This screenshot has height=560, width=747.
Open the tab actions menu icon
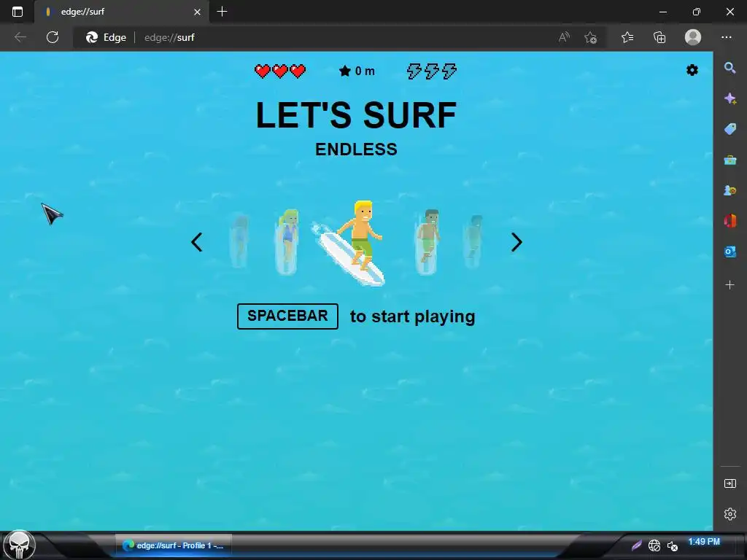point(18,12)
